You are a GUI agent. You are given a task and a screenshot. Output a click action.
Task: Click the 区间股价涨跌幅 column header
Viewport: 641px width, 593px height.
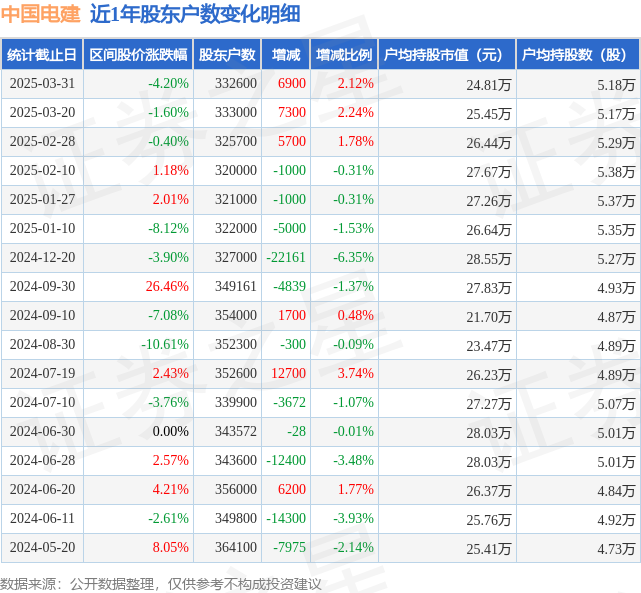pos(138,54)
